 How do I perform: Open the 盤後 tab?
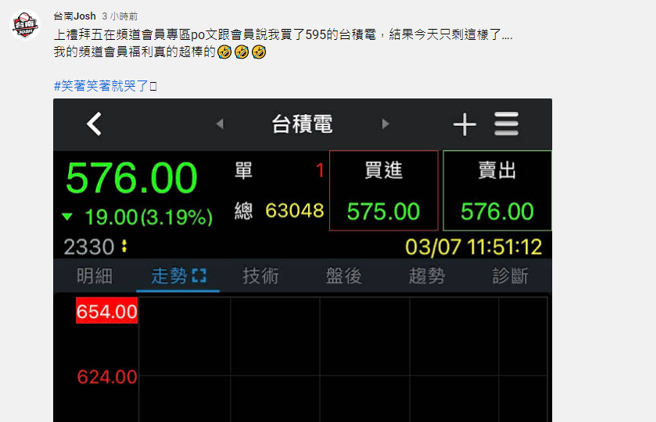click(x=344, y=276)
